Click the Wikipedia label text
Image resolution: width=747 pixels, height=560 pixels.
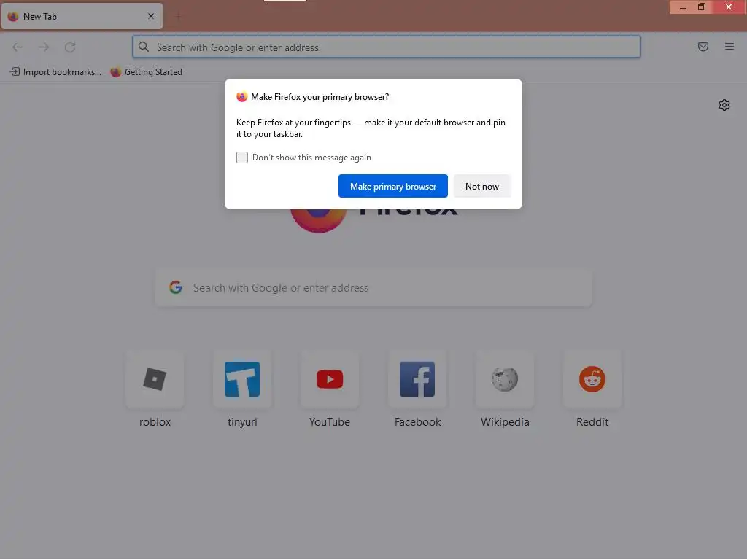pyautogui.click(x=505, y=422)
